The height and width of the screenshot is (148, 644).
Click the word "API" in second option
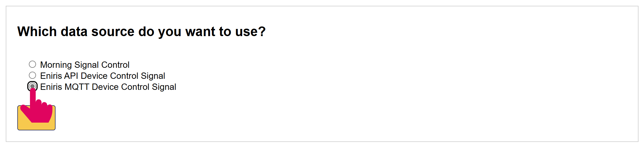click(x=71, y=76)
